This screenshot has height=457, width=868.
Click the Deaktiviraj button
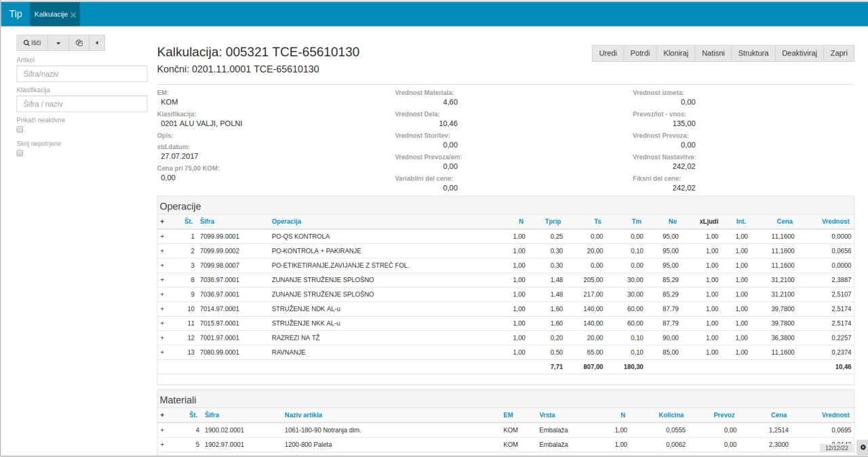[x=799, y=54]
